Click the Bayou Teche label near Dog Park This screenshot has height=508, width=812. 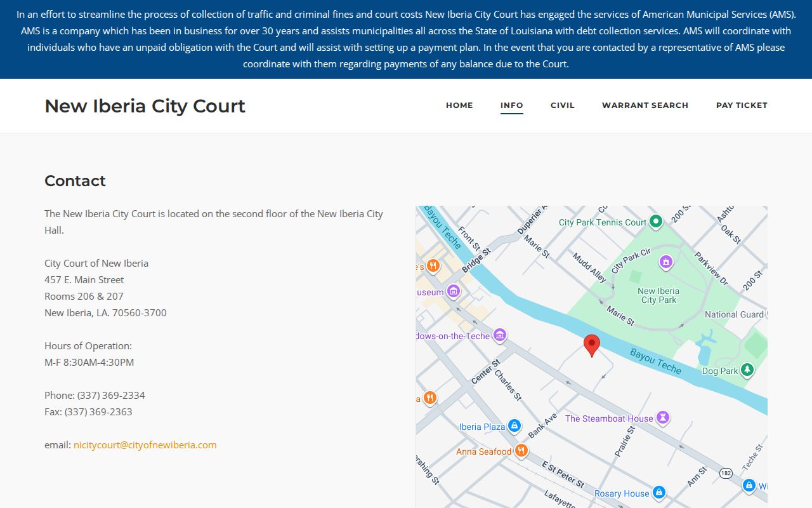[656, 361]
